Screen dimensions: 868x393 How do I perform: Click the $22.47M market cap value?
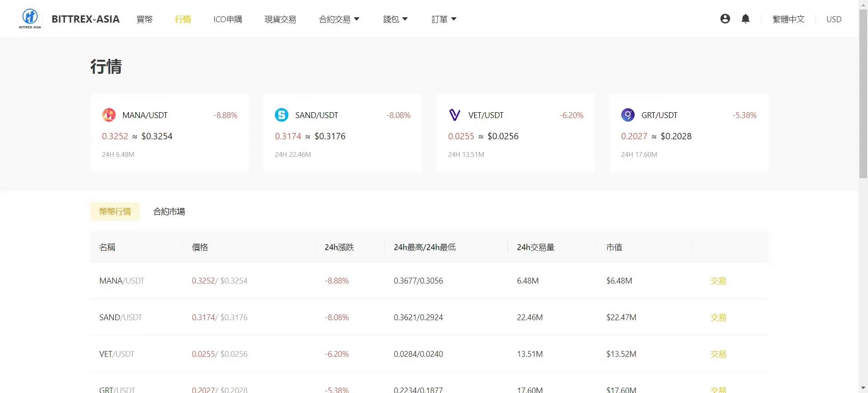(622, 317)
